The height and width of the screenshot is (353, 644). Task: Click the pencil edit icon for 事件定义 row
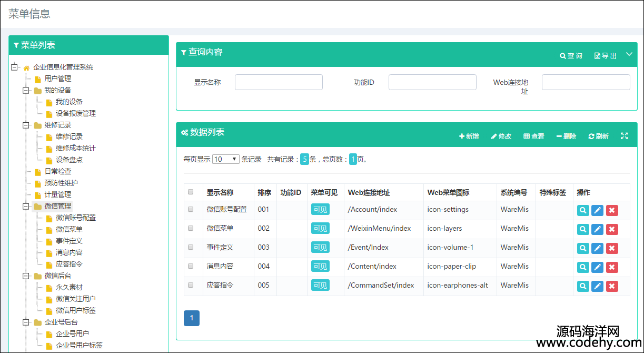point(597,248)
